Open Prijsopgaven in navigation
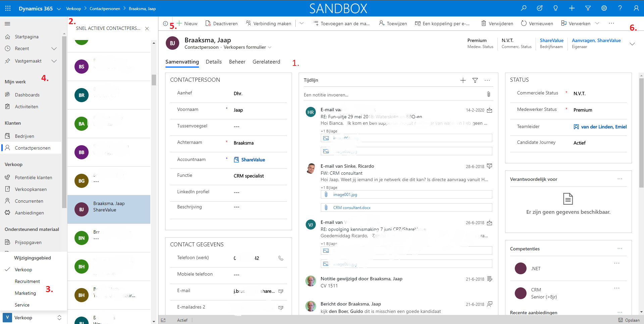 click(28, 242)
